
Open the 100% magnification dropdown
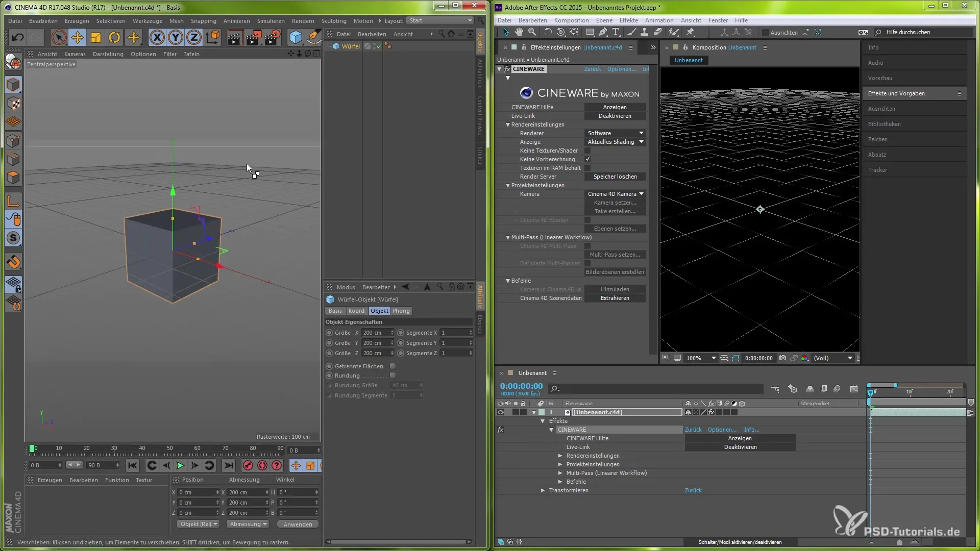point(701,358)
